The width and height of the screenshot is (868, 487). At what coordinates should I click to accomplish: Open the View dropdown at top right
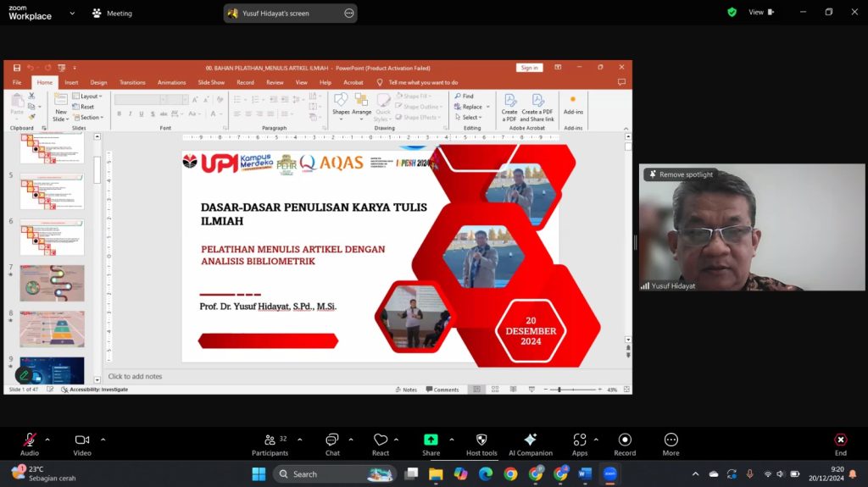(x=760, y=13)
